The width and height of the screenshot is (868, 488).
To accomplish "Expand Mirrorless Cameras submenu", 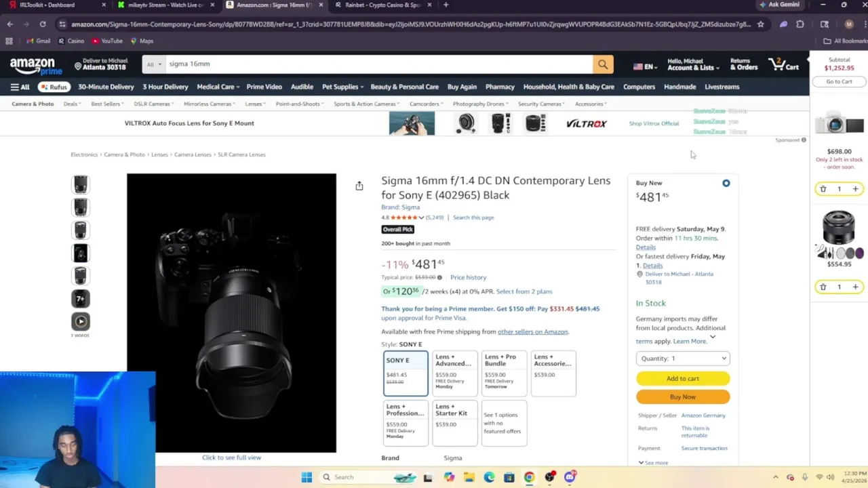I will (x=209, y=104).
